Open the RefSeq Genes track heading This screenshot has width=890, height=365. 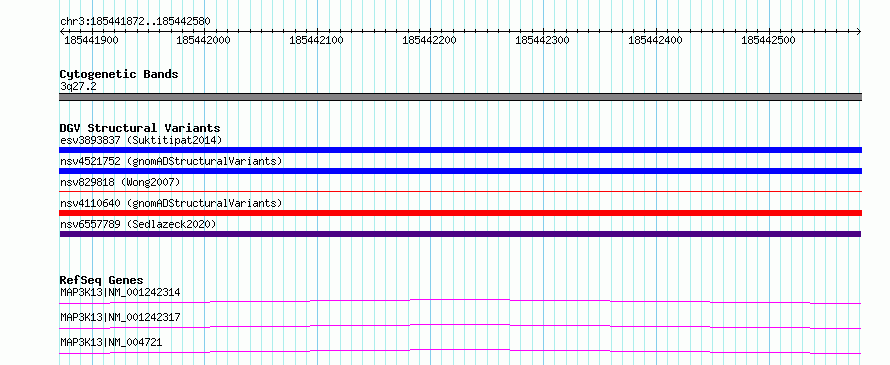[x=101, y=280]
